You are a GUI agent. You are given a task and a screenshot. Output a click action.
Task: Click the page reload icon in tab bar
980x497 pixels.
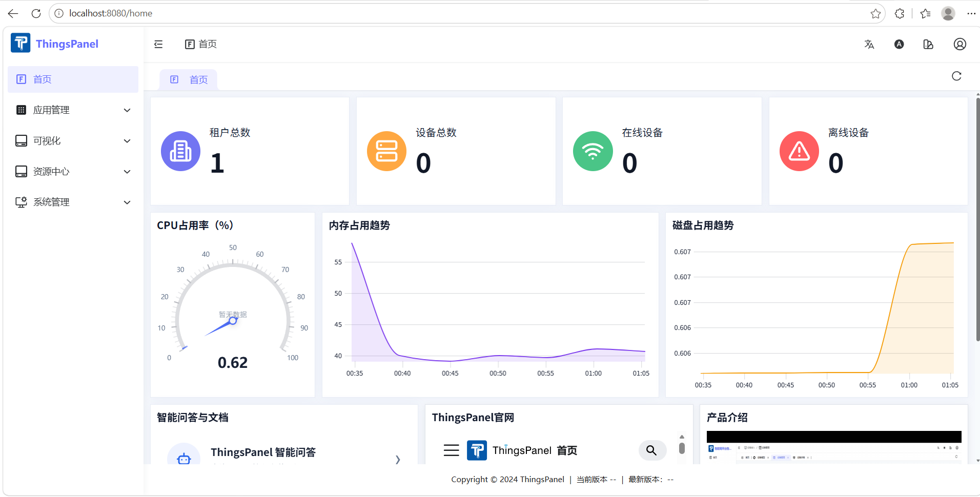click(x=956, y=76)
